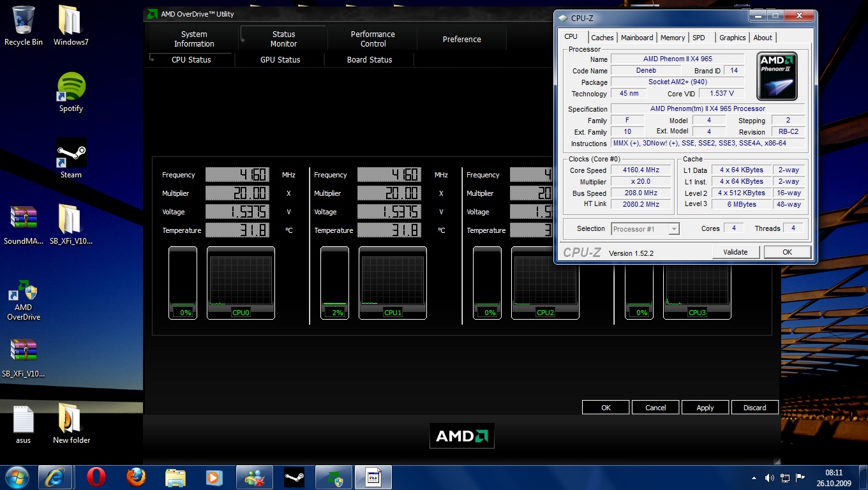This screenshot has width=868, height=490.
Task: Click the AMD OverDrive title bar icon
Action: [x=153, y=13]
